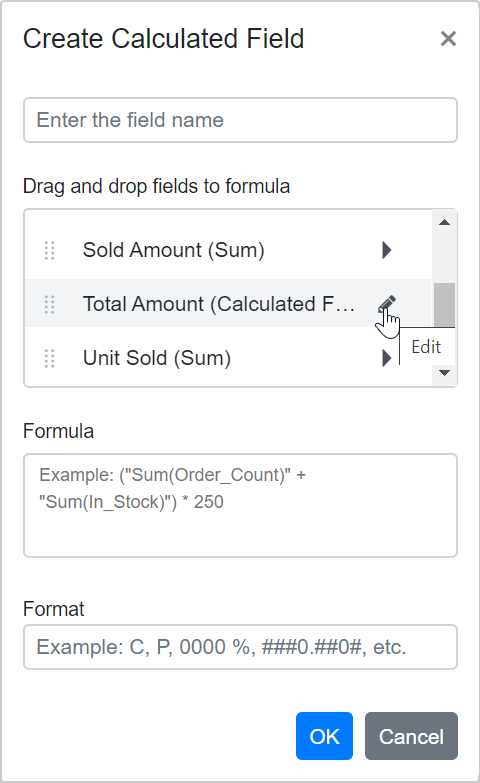The image size is (480, 783).
Task: Click the Edit tooltip label
Action: point(426,347)
